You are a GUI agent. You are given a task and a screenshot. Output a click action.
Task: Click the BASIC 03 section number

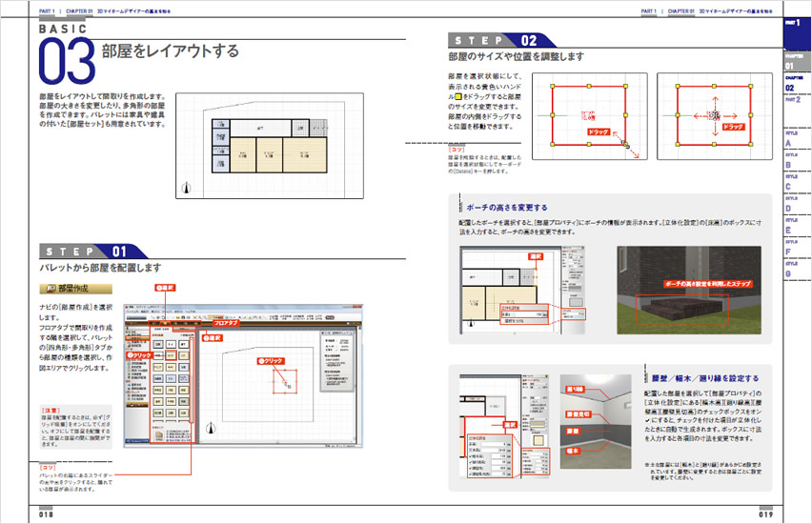coord(67,61)
